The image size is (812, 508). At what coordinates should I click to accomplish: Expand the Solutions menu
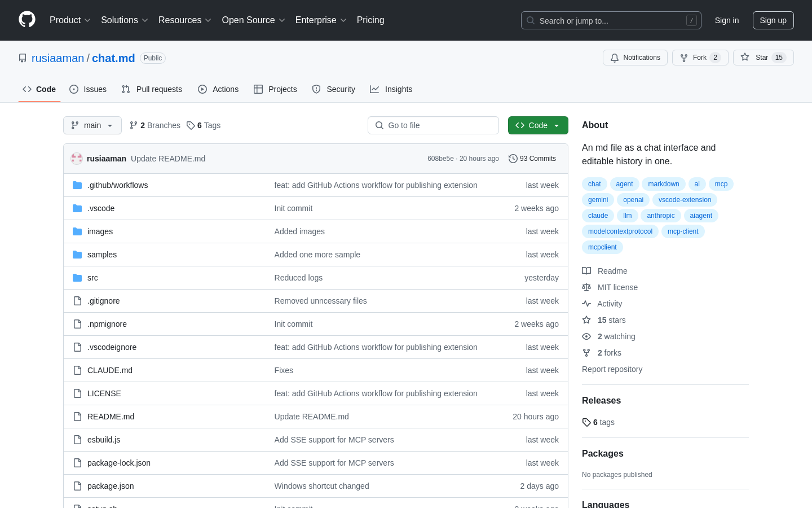click(125, 20)
